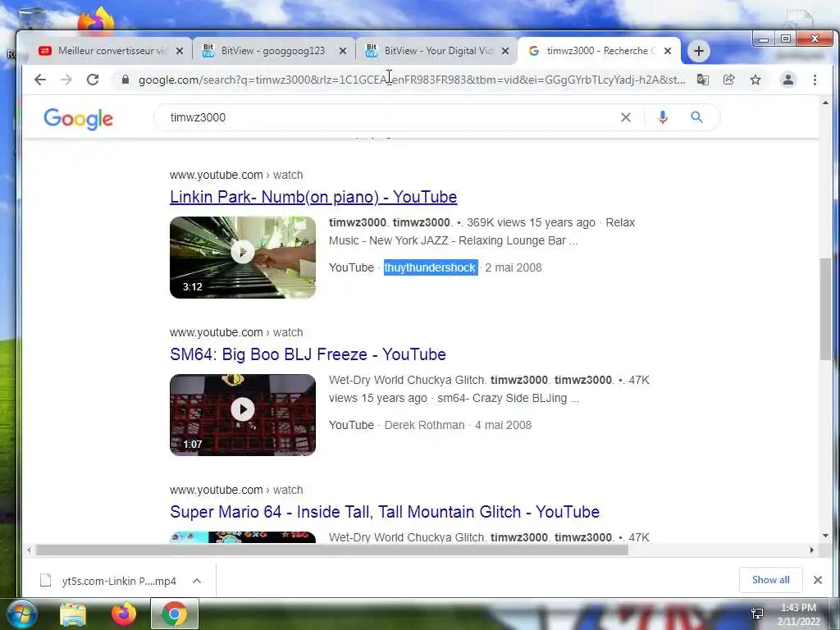The height and width of the screenshot is (630, 840).
Task: Click the Derek Rothman uploader text
Action: [x=424, y=426]
